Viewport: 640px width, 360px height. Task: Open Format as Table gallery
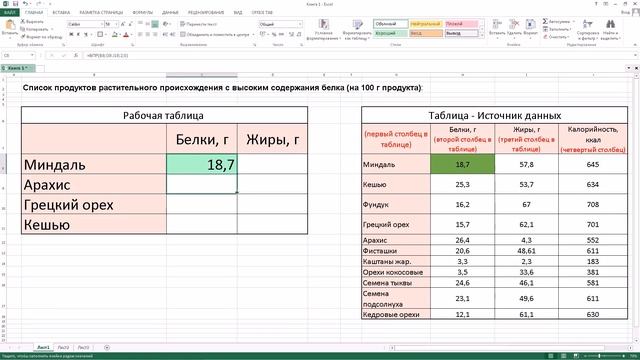357,29
